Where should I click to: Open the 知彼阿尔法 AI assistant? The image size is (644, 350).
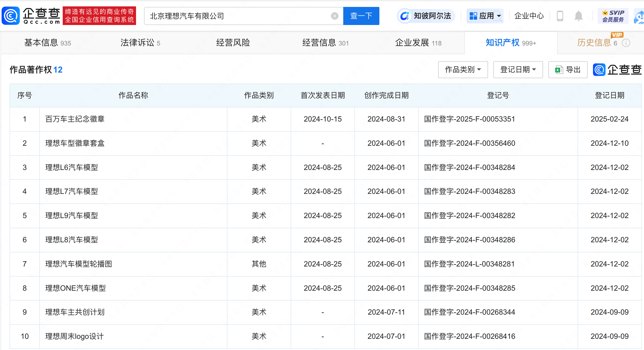pos(426,16)
